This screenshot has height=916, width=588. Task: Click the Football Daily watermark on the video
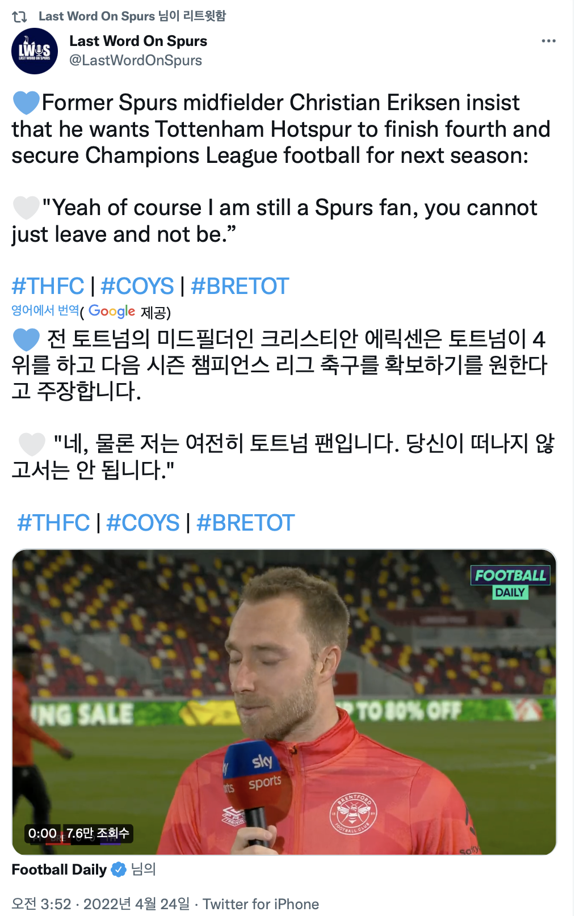[x=510, y=583]
